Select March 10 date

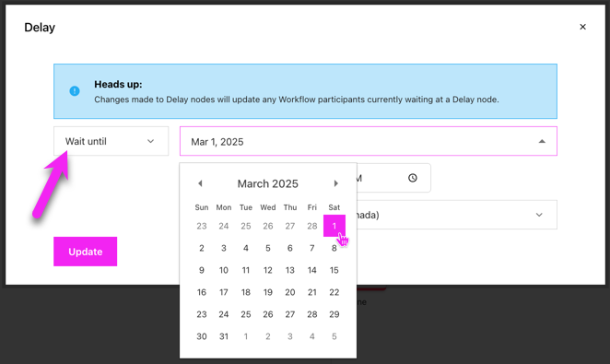[x=224, y=270]
